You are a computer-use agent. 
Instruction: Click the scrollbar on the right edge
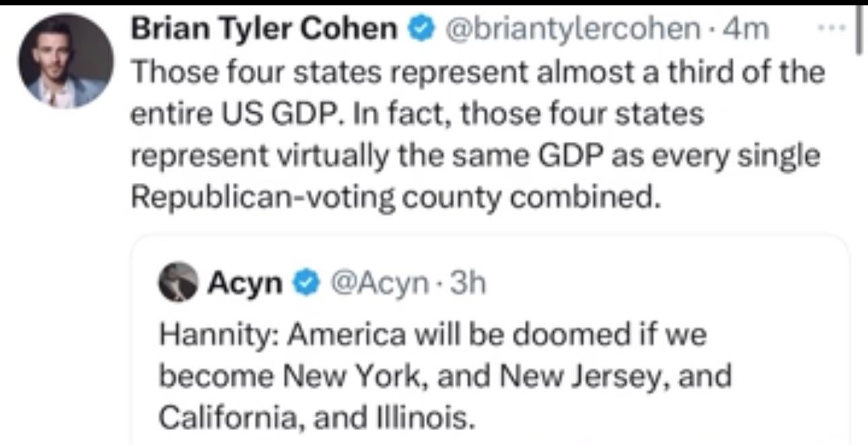859,30
